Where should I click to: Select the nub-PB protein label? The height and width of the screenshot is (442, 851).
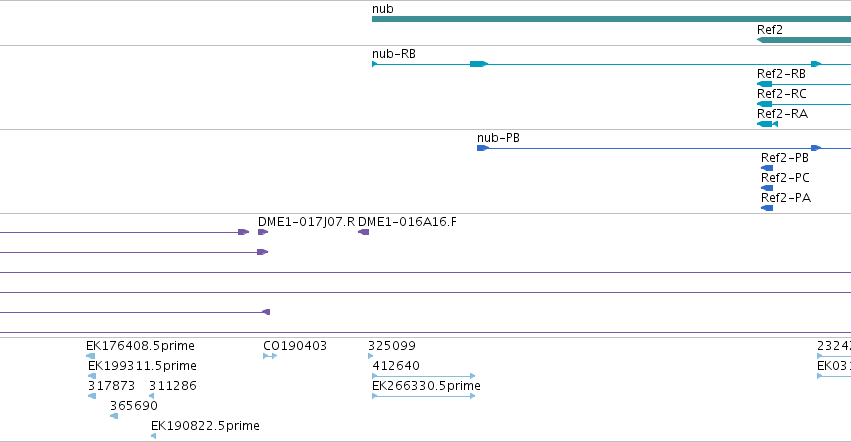[498, 138]
